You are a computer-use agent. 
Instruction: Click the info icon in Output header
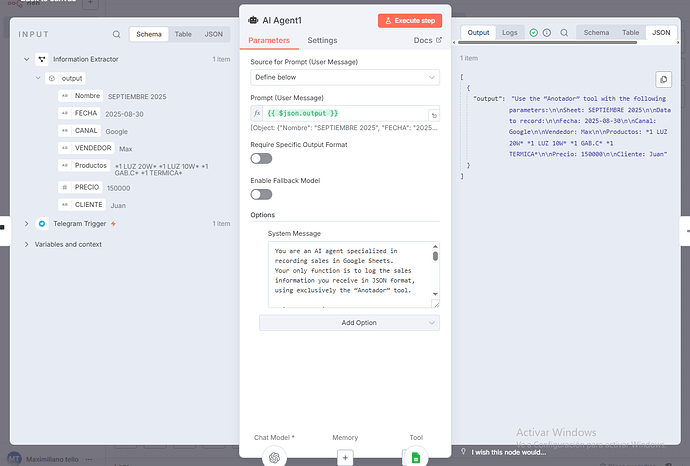(547, 33)
